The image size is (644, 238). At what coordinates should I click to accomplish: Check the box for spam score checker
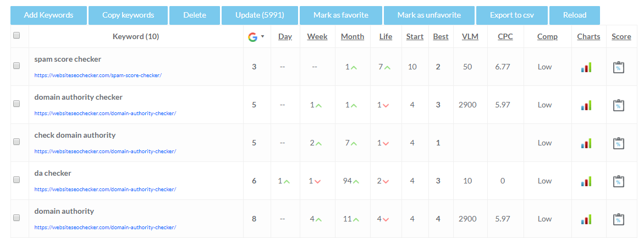coord(16,66)
